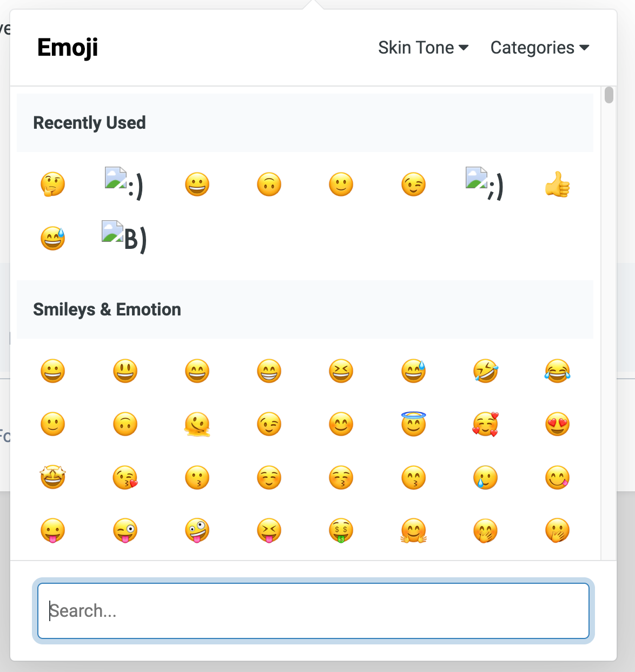
Task: Choose the smiling face with halo emoji
Action: 413,424
